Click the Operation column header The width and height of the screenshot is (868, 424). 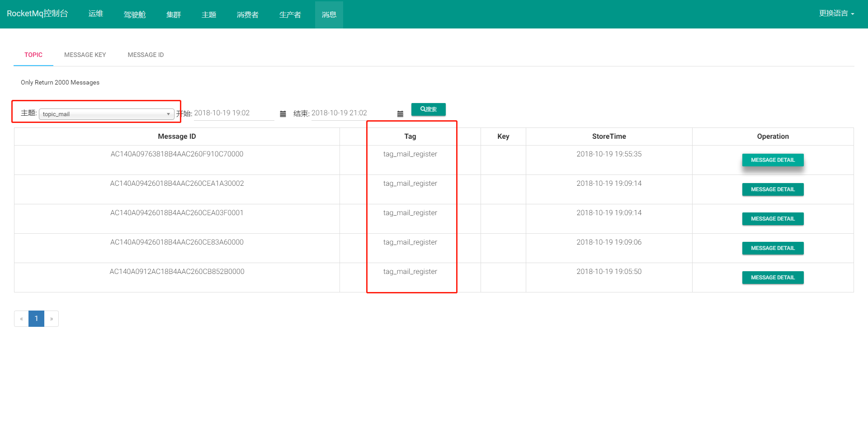[773, 137]
